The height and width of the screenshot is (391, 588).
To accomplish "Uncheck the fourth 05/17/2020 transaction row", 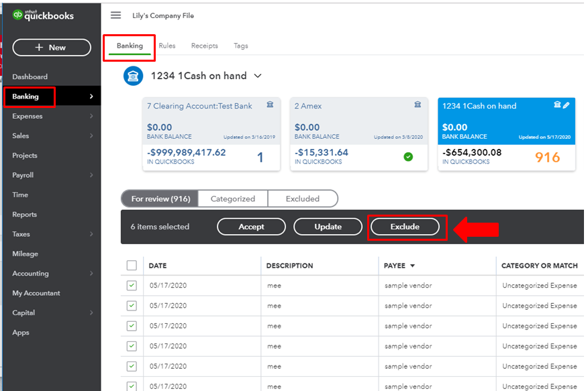I will (132, 346).
